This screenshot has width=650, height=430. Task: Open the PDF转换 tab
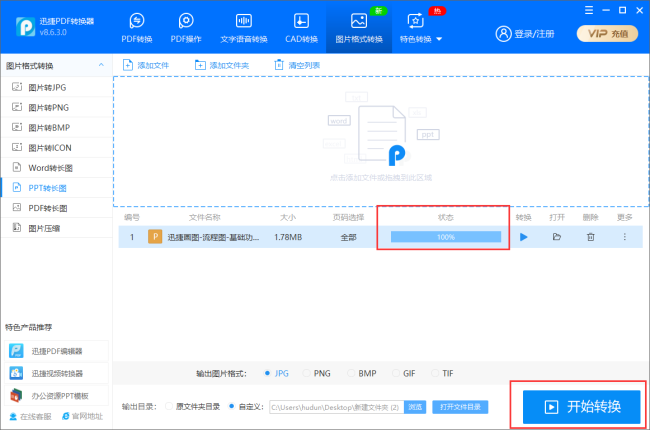137,28
